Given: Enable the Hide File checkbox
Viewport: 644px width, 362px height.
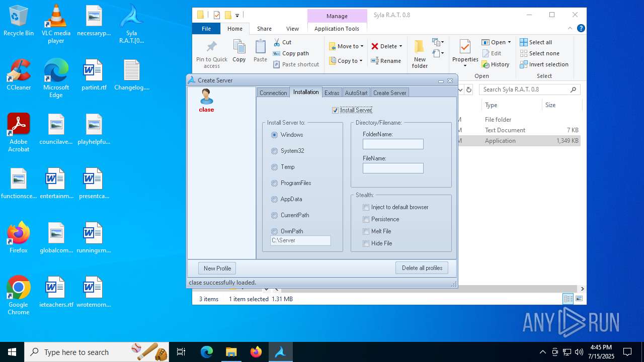Looking at the screenshot, I should click(366, 243).
